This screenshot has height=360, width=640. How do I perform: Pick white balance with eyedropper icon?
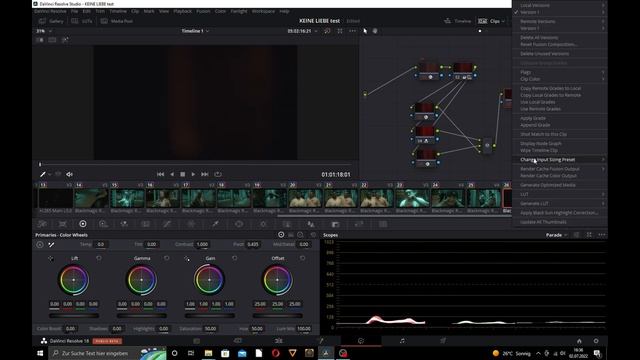(51, 244)
